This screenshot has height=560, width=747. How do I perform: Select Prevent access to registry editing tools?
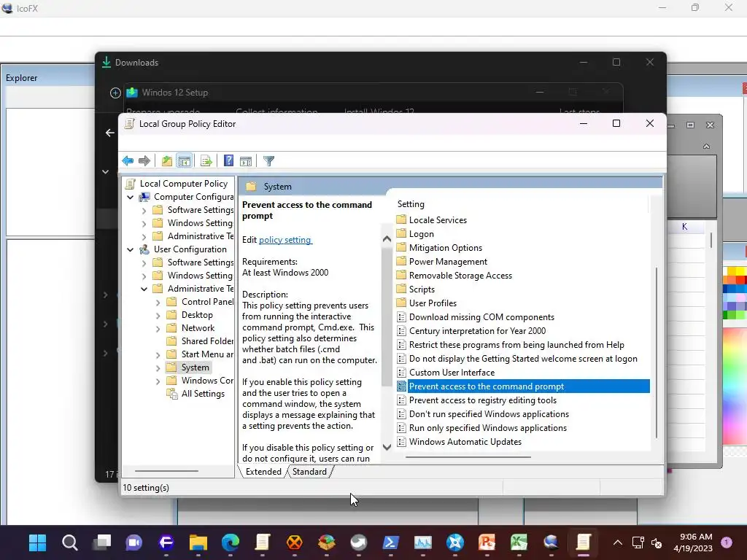pyautogui.click(x=483, y=400)
